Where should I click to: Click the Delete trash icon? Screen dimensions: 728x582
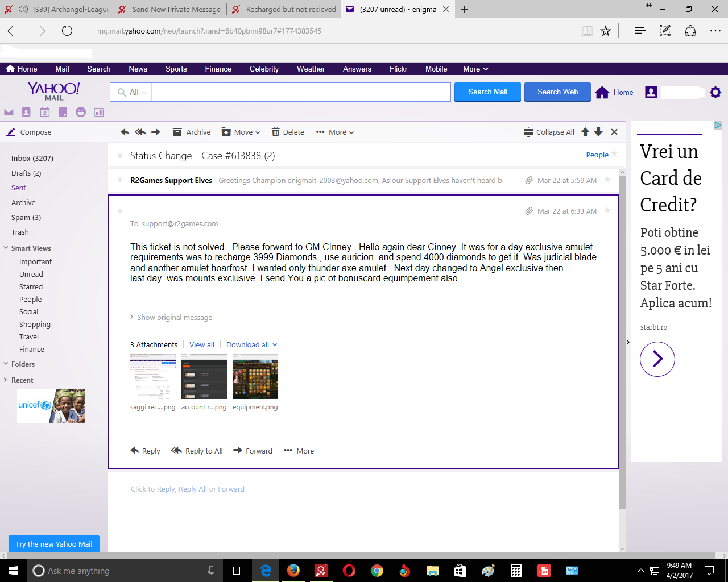point(276,132)
